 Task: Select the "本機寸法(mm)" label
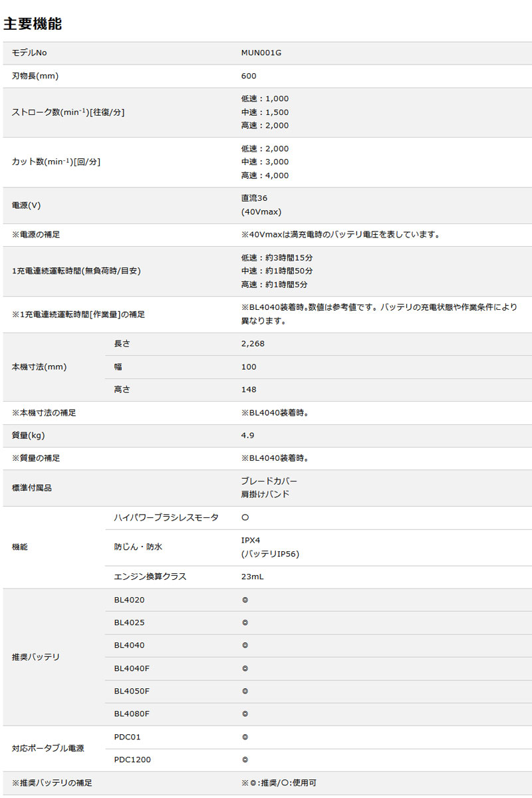click(x=39, y=366)
